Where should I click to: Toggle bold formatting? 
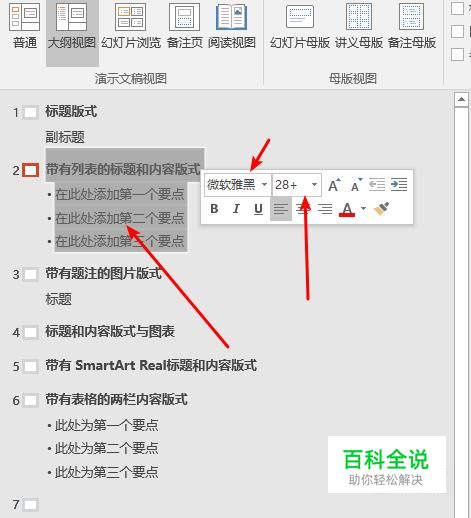(214, 209)
